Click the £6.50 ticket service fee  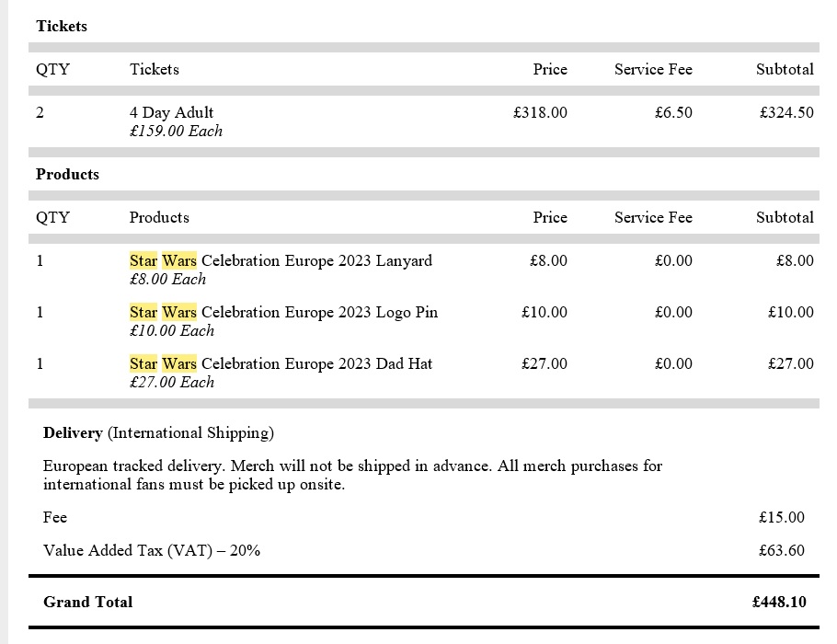click(673, 112)
